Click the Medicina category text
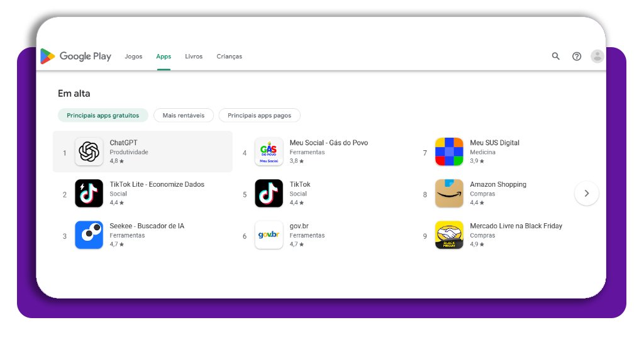 click(x=482, y=152)
